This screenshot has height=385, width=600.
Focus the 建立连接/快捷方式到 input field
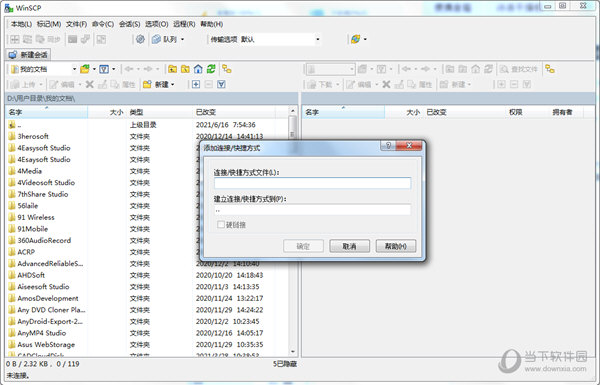point(312,209)
